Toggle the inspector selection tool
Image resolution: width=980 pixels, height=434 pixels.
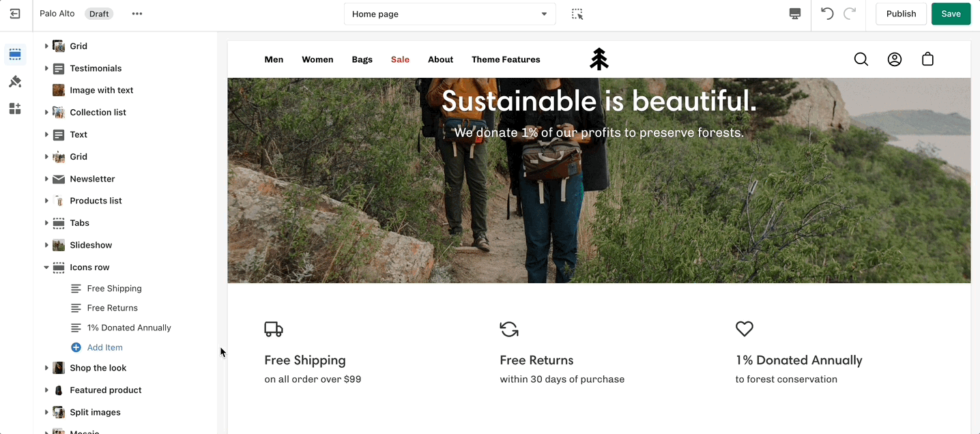coord(577,14)
